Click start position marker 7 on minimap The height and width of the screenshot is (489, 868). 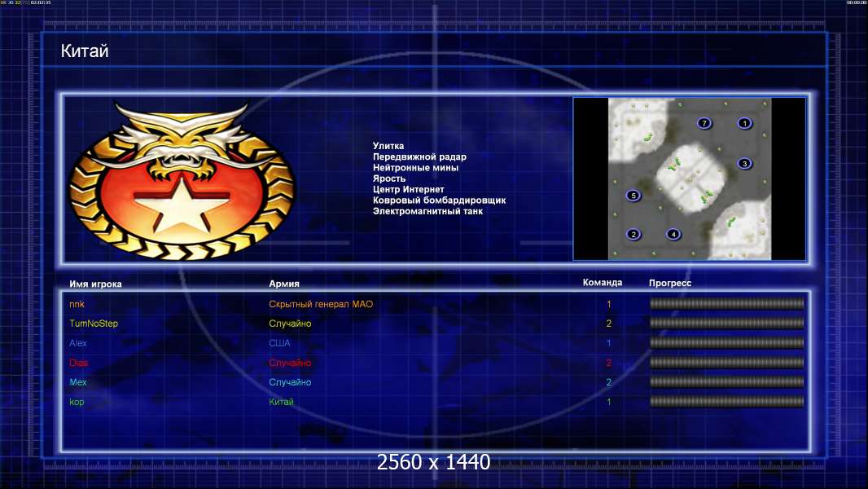(x=704, y=123)
